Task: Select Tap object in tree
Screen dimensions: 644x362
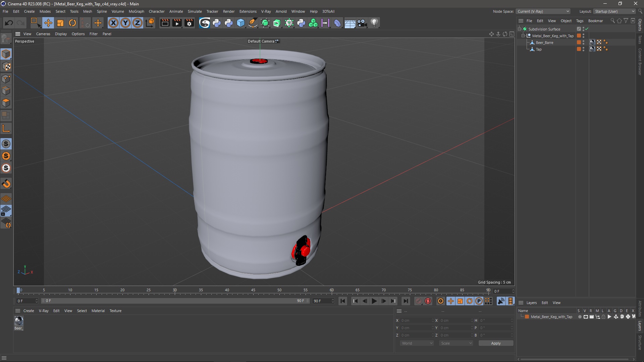Action: coord(538,49)
